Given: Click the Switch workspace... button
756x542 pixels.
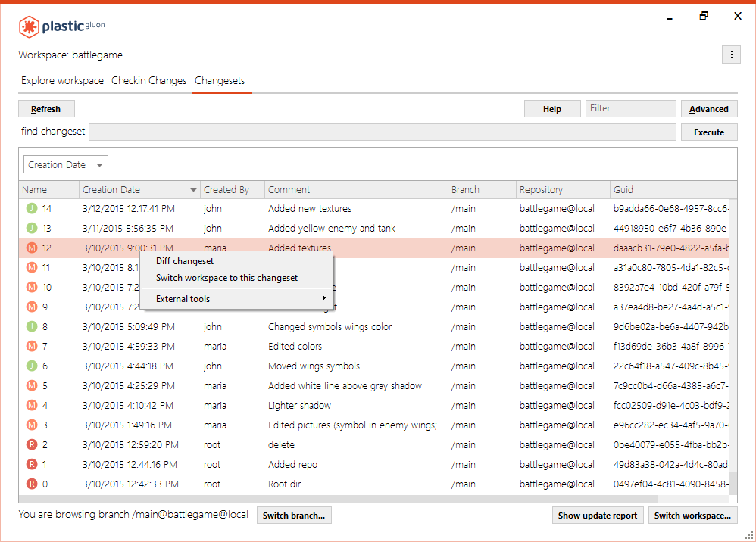Looking at the screenshot, I should coord(693,516).
